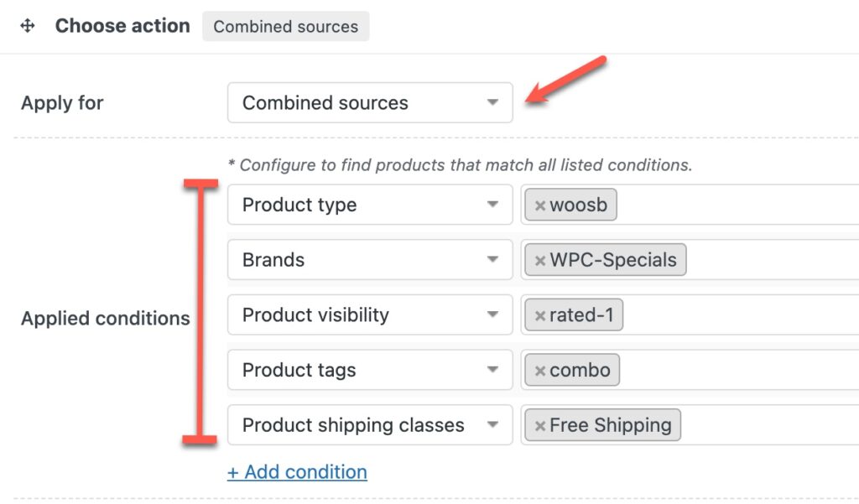Viewport: 859px width, 504px height.
Task: Click the Product type dropdown caret
Action: coord(493,204)
